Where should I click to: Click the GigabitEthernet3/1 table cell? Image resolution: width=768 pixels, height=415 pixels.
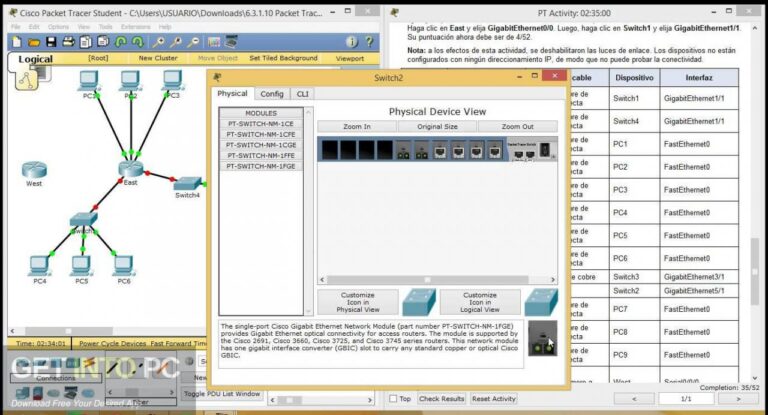[x=698, y=277]
